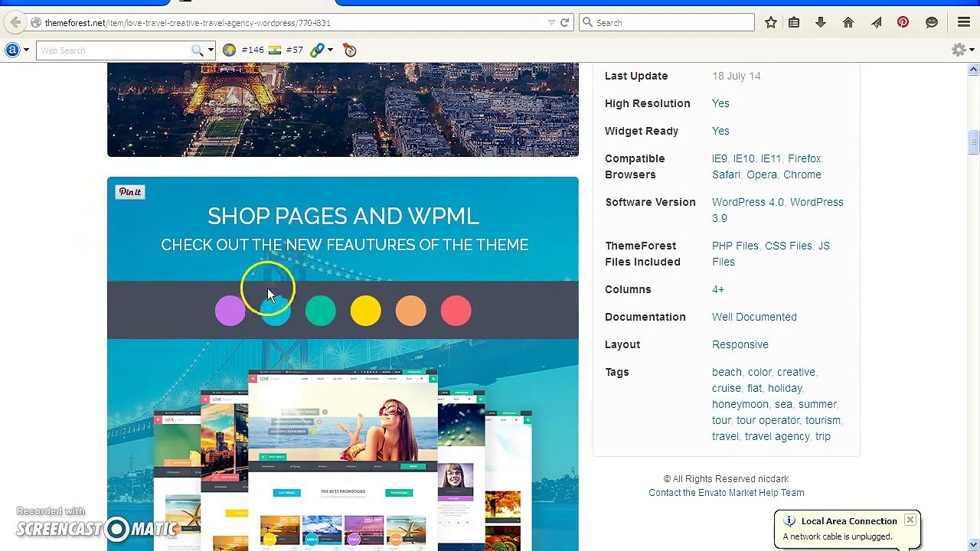Select the yellow color circle
Viewport: 980px width, 551px height.
365,311
